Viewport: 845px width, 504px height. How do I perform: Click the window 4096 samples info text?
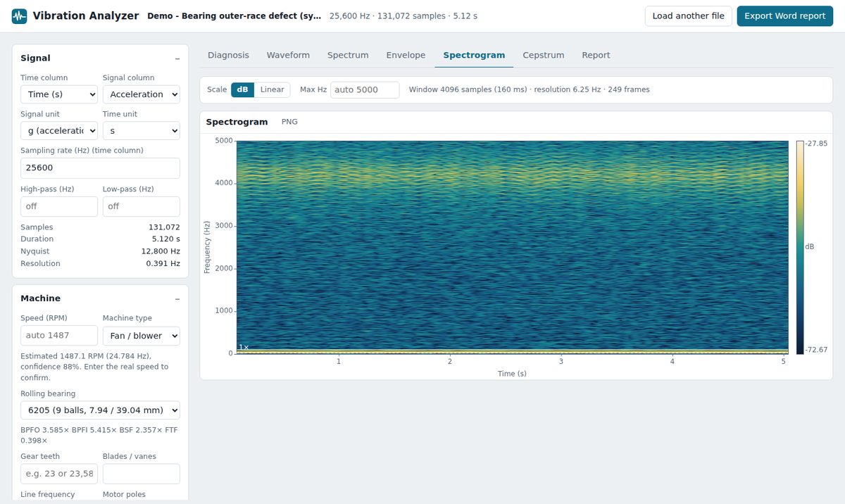[x=529, y=89]
